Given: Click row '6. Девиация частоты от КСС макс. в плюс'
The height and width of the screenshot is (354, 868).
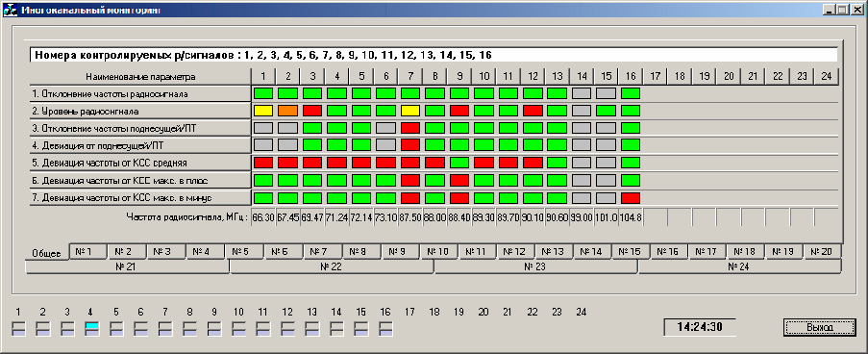Looking at the screenshot, I should coord(140,181).
